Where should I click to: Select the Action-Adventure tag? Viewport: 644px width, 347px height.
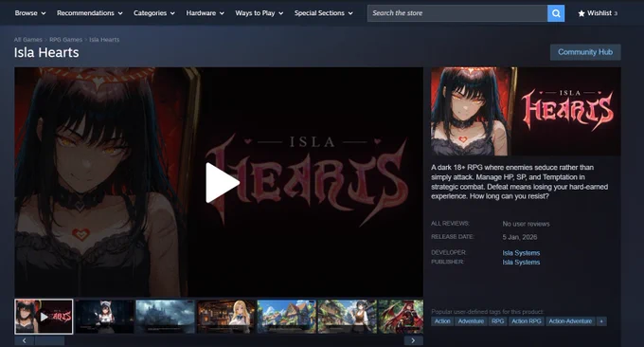(x=570, y=321)
